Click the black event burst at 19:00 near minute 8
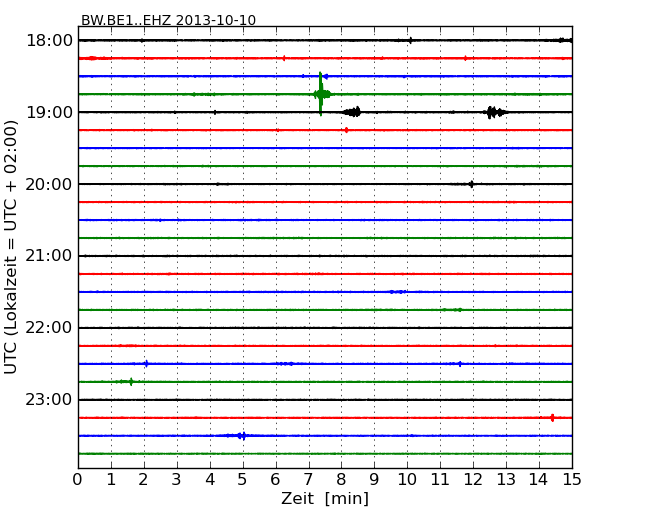 352,112
